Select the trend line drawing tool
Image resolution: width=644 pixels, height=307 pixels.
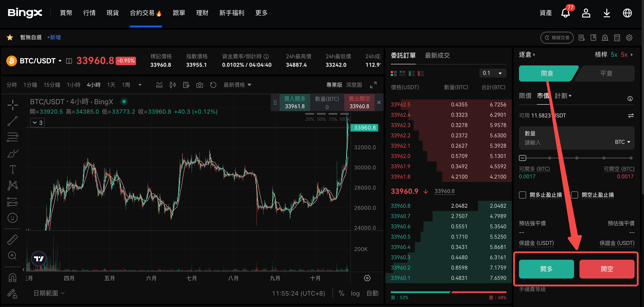tap(13, 121)
